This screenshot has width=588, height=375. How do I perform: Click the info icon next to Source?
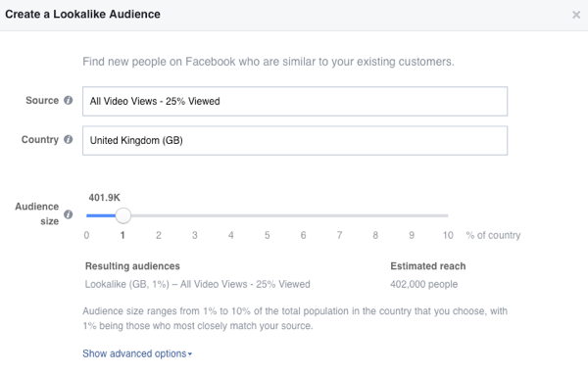68,101
